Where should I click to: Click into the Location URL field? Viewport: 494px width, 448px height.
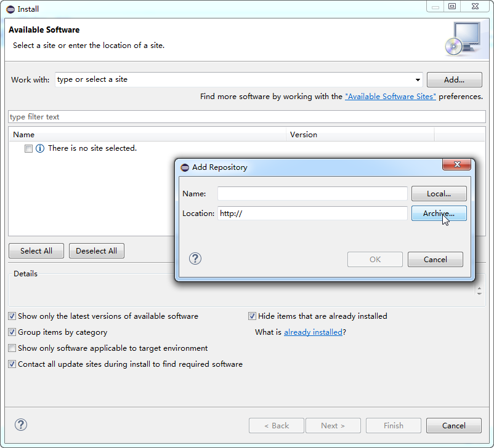[x=312, y=213]
